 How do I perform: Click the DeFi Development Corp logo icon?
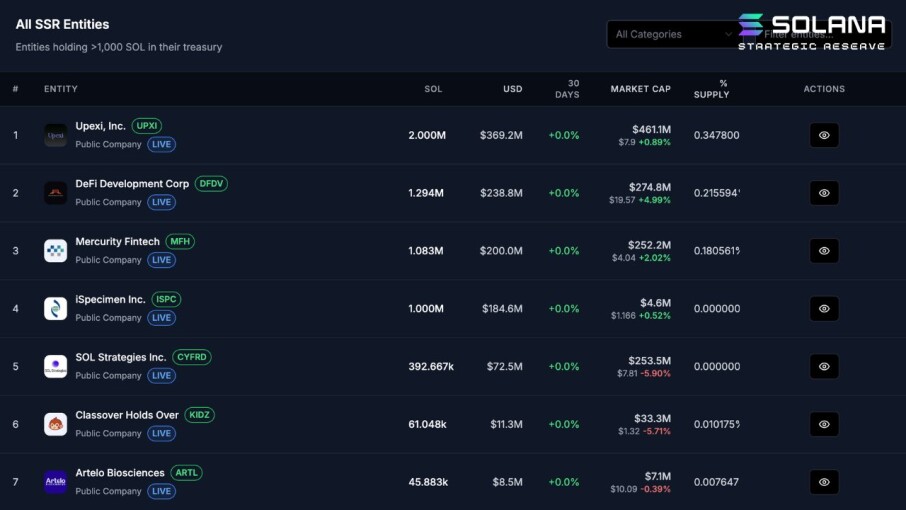pos(55,193)
